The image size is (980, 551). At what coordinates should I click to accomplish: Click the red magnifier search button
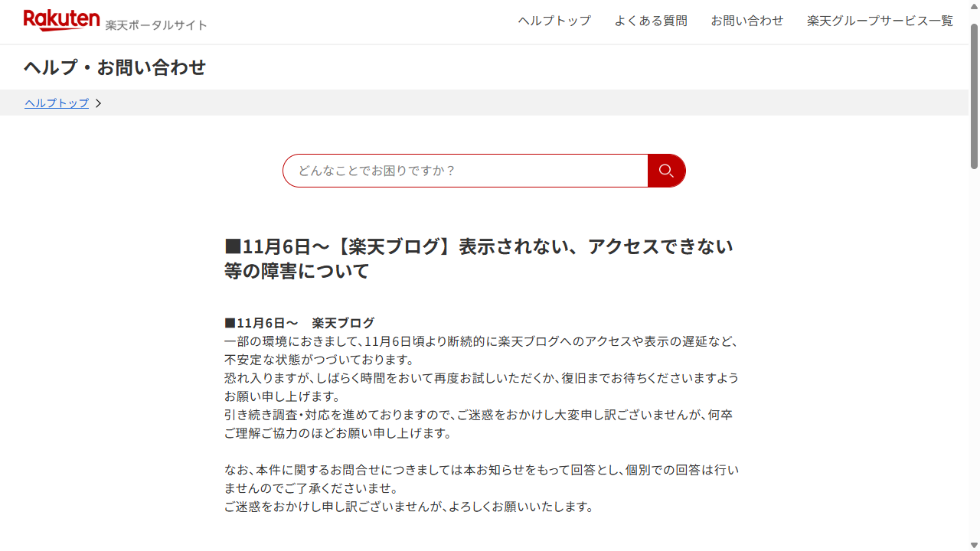click(x=666, y=171)
